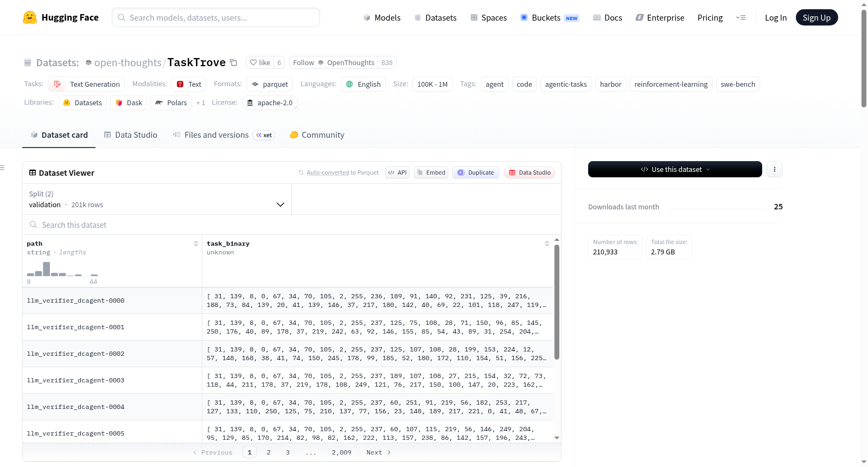Open the Community tab
Screen dimensions: 868x467
pyautogui.click(x=317, y=135)
